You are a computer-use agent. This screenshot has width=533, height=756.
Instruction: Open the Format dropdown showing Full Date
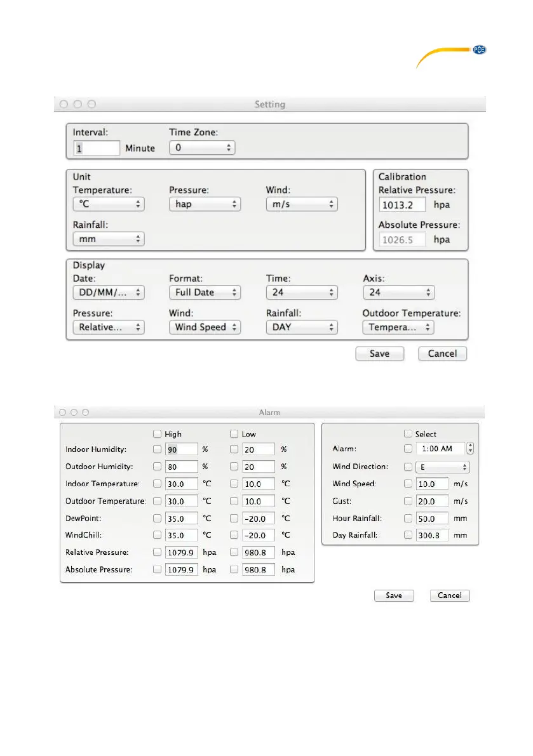pyautogui.click(x=205, y=292)
